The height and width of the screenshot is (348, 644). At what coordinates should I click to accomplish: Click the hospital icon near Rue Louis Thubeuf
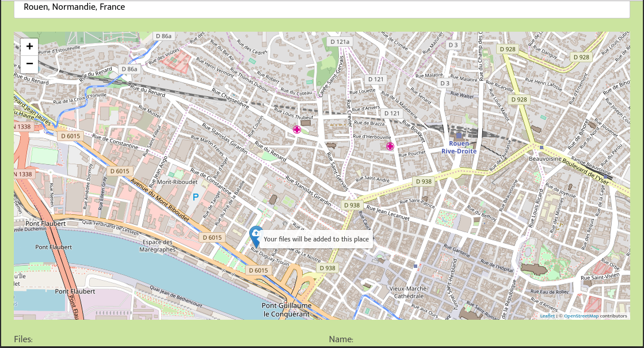[x=296, y=130]
